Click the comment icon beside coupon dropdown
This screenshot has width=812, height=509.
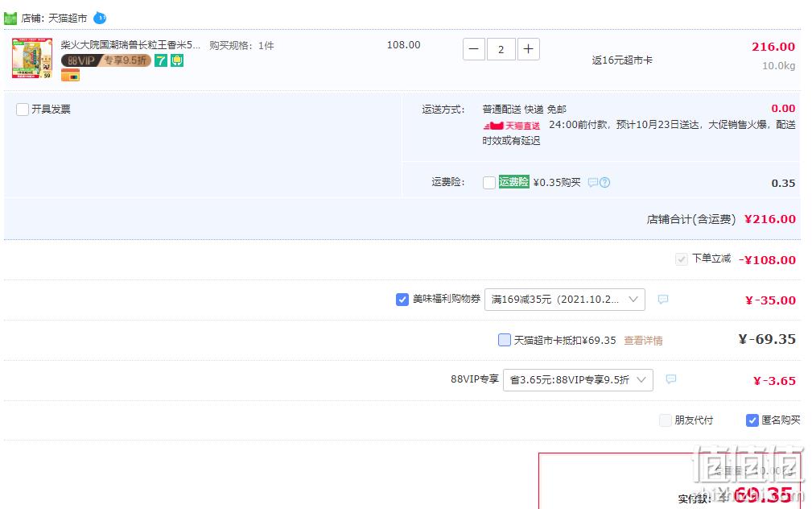(663, 299)
